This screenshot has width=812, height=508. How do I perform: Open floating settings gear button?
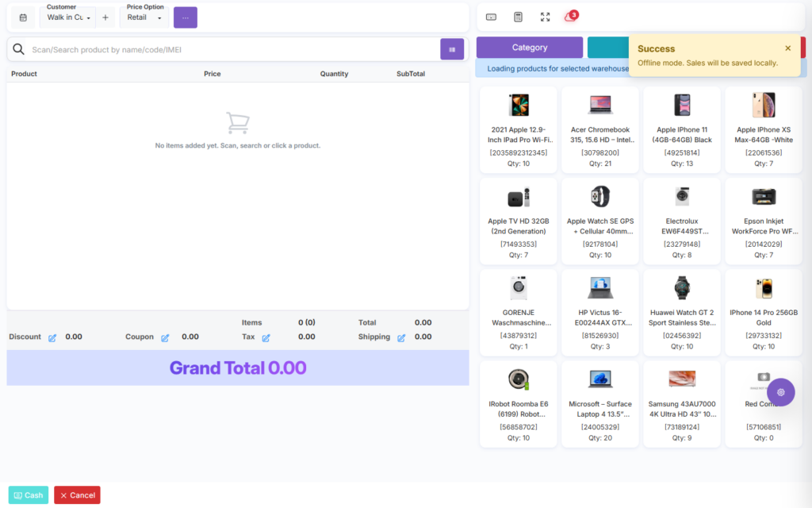point(780,392)
